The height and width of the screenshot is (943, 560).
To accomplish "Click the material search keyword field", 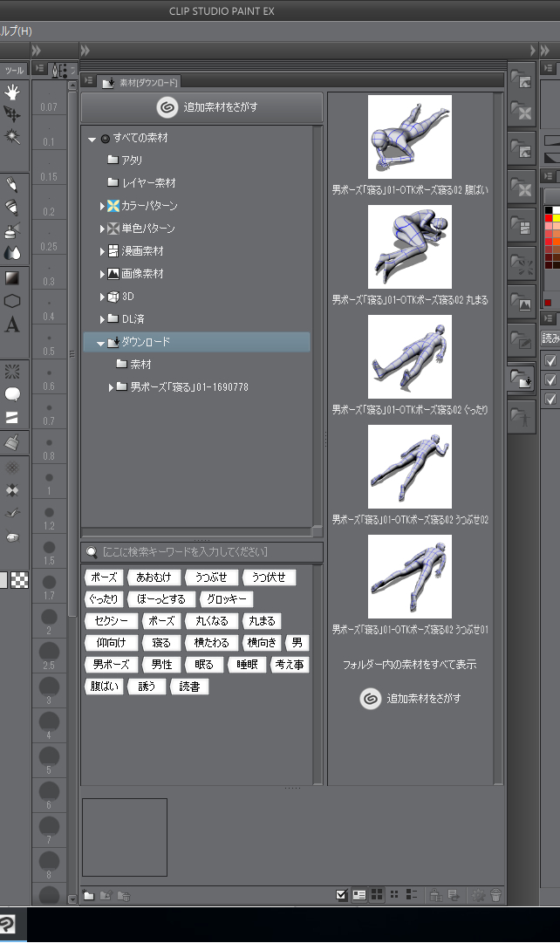I will [208, 552].
